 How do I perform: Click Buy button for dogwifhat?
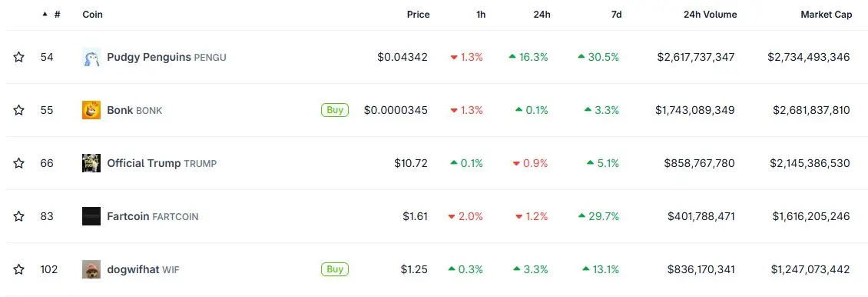point(335,269)
